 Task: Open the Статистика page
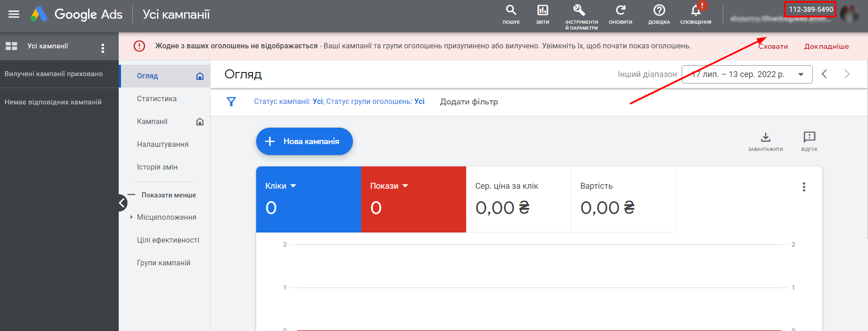157,99
